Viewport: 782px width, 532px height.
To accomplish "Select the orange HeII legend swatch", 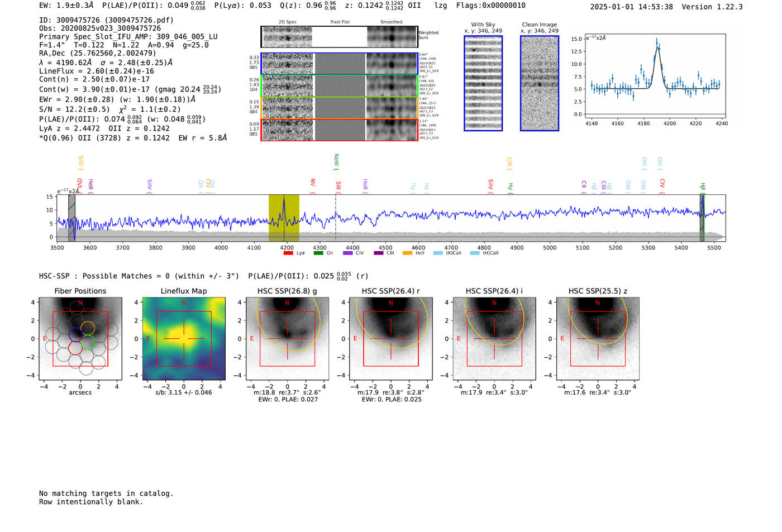I will (x=407, y=253).
